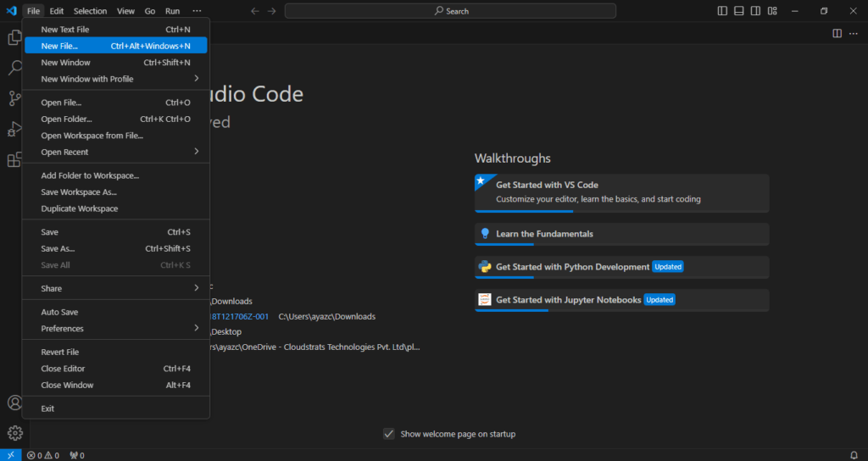Choose Exit from the File menu
This screenshot has width=868, height=461.
tap(115, 409)
